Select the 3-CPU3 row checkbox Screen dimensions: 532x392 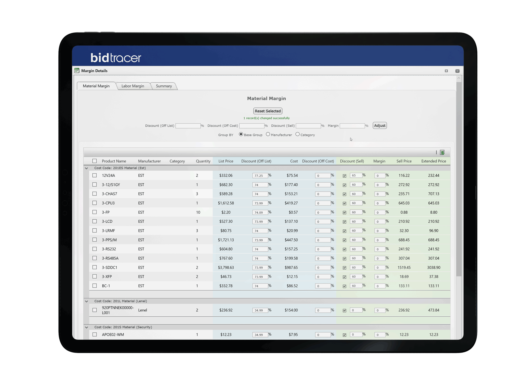(94, 203)
